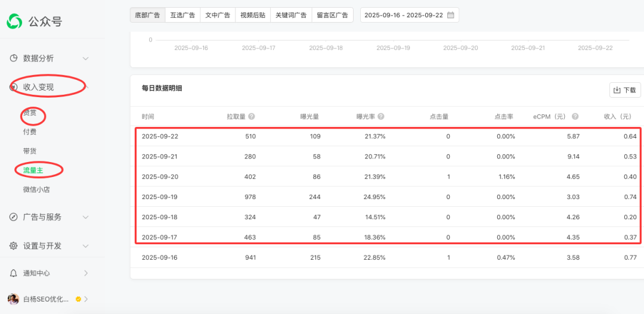Open the user profile avatar
This screenshot has height=314, width=644.
pos(13,299)
